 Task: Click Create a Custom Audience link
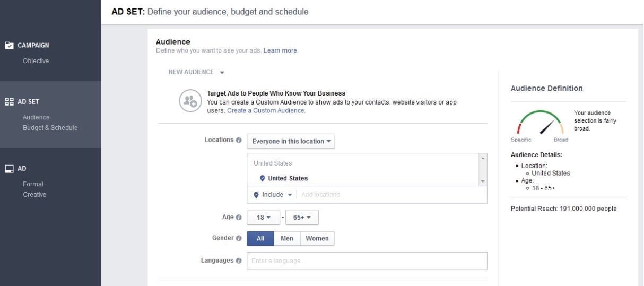tap(266, 111)
